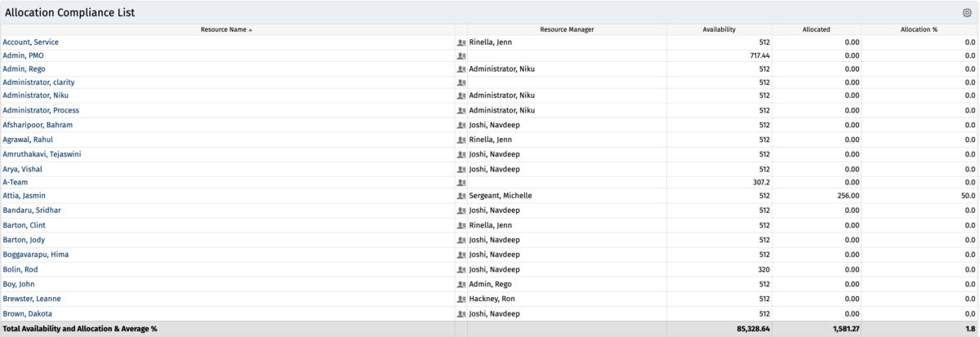Open resource Barton, Clint
Image resolution: width=980 pixels, height=337 pixels.
tap(25, 225)
